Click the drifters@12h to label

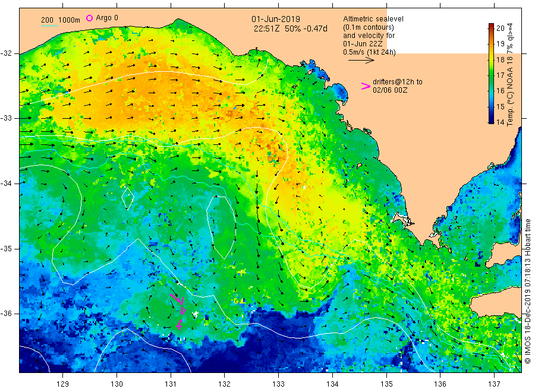pos(398,82)
